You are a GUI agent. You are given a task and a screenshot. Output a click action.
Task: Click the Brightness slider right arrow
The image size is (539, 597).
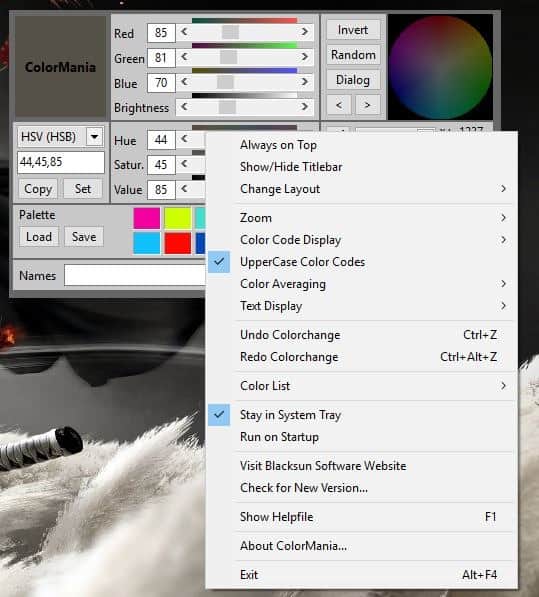305,107
